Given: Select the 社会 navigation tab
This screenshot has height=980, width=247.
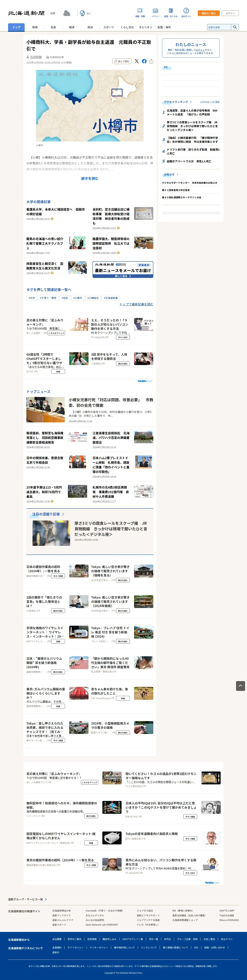Looking at the screenshot, I should point(53,27).
